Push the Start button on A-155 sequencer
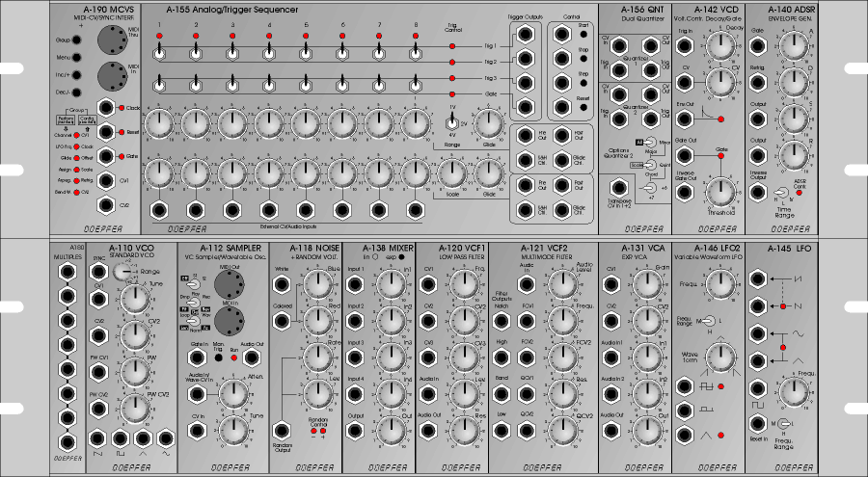Screen dimensions: 868x477 point(583,35)
